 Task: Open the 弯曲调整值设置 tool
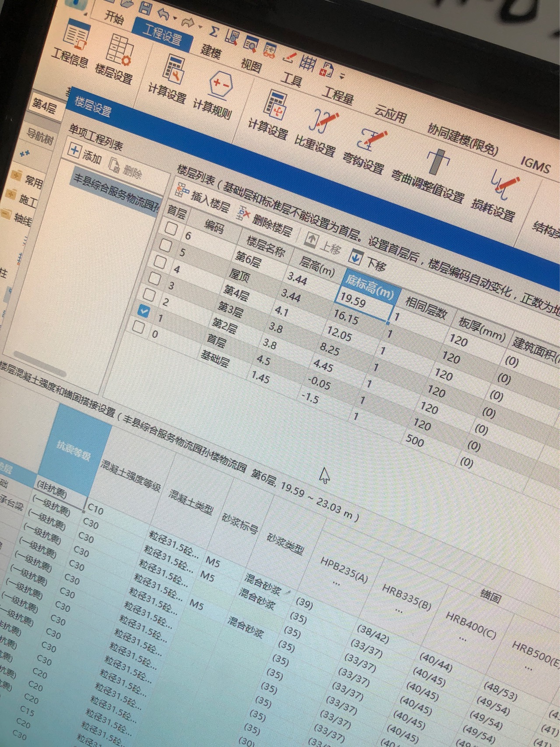pos(430,176)
